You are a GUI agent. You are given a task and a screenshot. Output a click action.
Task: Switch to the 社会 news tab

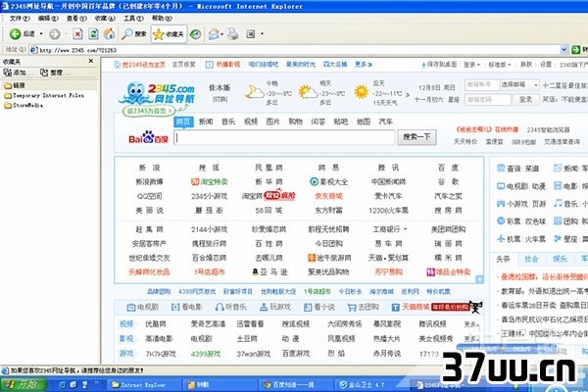click(531, 259)
